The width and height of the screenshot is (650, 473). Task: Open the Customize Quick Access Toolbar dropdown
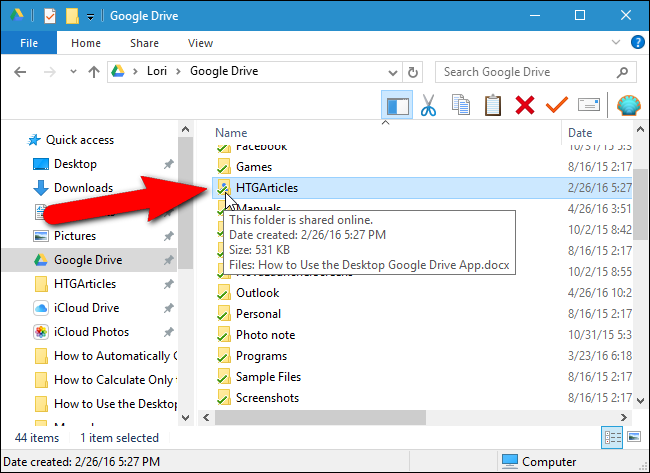[x=90, y=17]
